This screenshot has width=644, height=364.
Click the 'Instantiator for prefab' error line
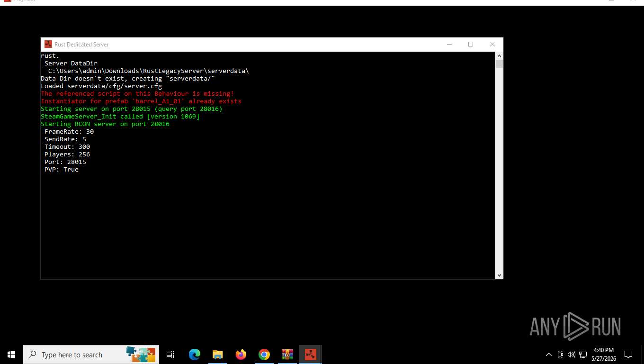[141, 101]
